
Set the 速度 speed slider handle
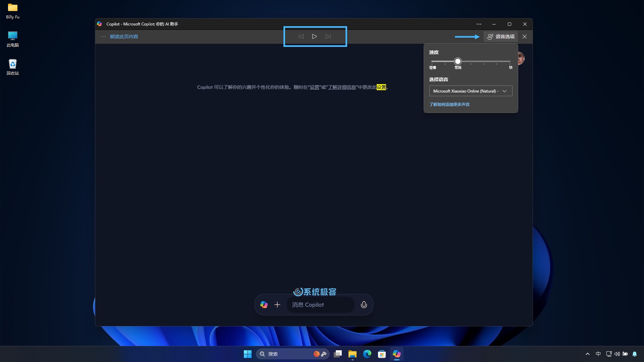coord(458,61)
